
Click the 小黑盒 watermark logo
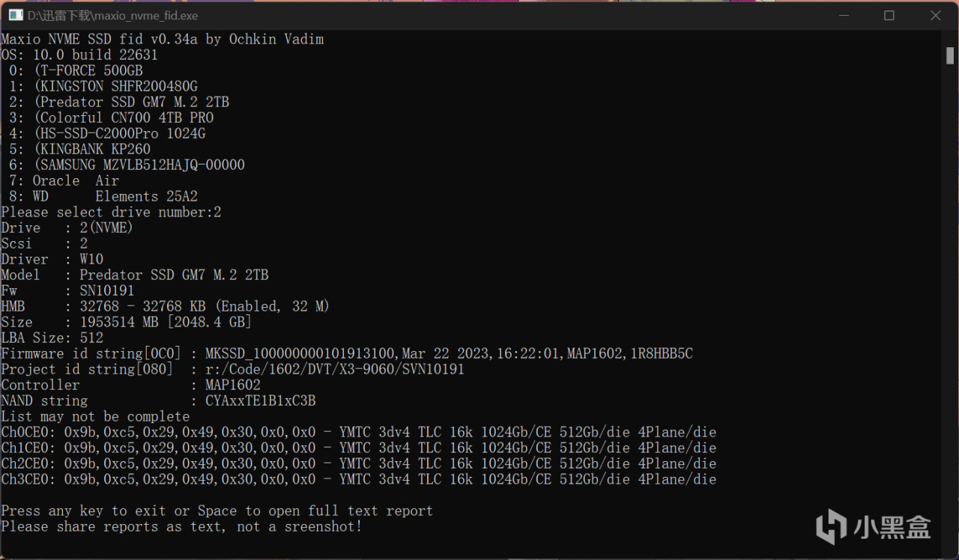coord(873,526)
